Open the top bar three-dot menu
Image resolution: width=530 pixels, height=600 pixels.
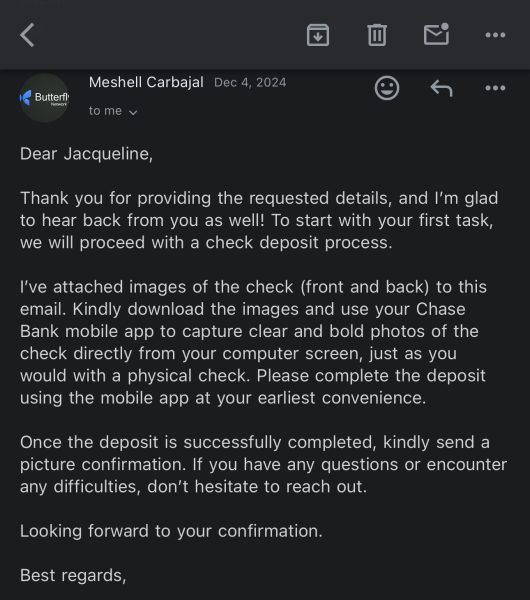click(x=495, y=35)
